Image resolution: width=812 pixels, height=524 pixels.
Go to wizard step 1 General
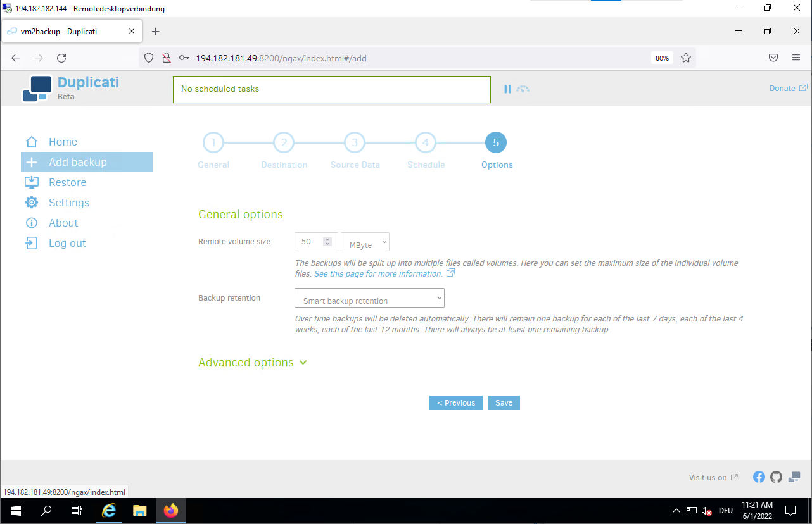click(213, 143)
